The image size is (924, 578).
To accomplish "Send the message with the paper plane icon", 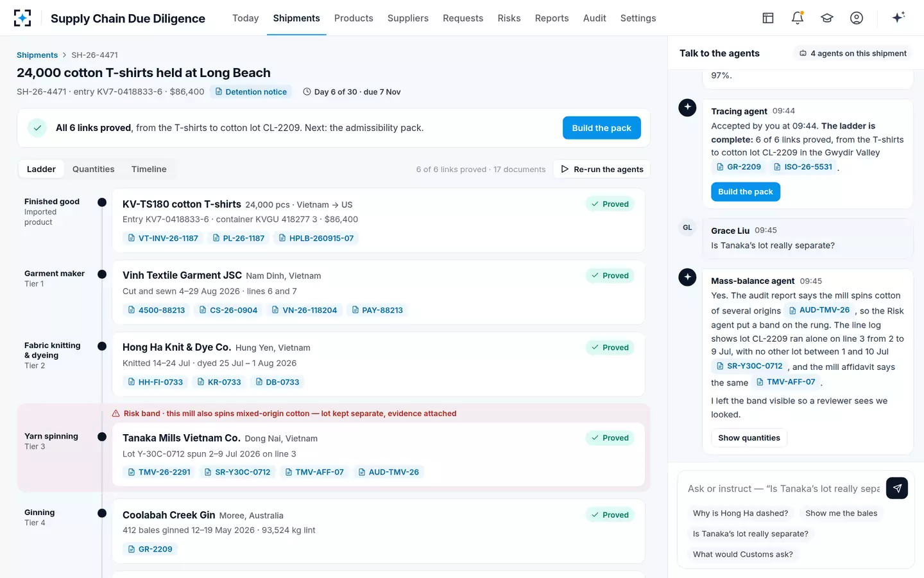I will (897, 488).
